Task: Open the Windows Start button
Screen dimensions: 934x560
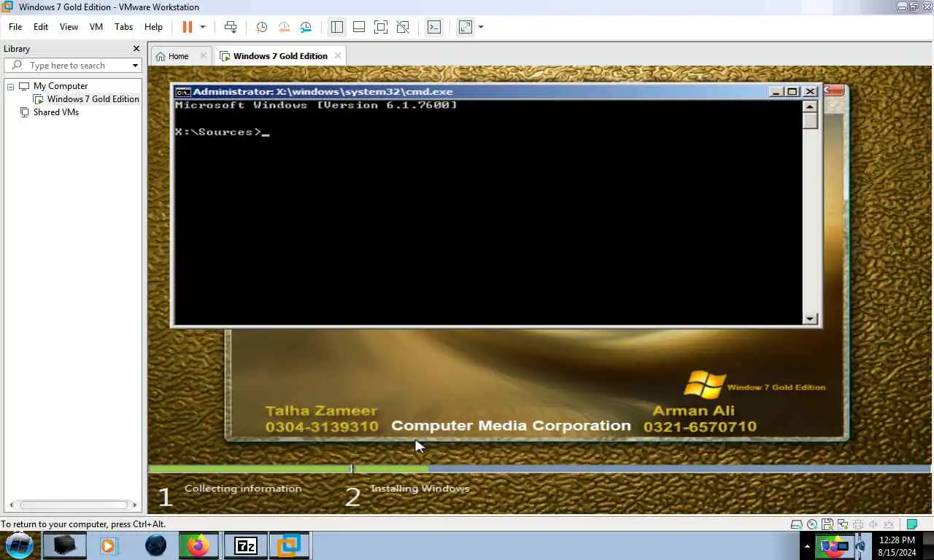Action: click(x=20, y=545)
